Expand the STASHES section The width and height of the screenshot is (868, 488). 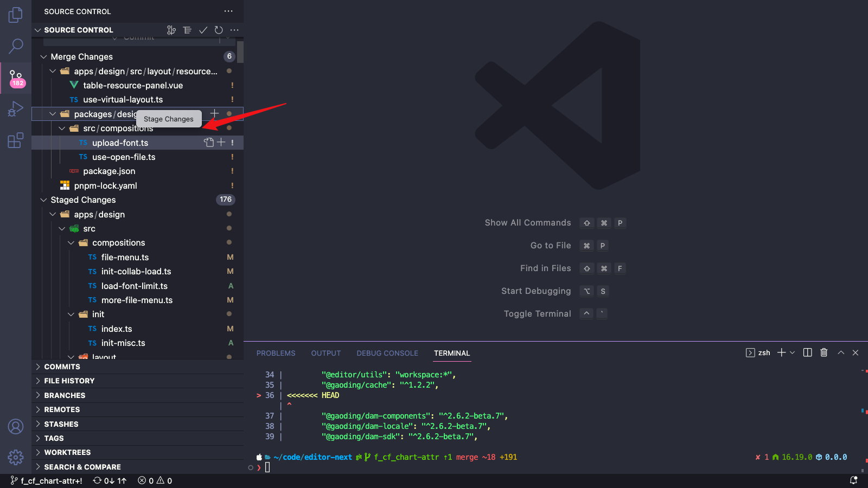[x=137, y=424]
